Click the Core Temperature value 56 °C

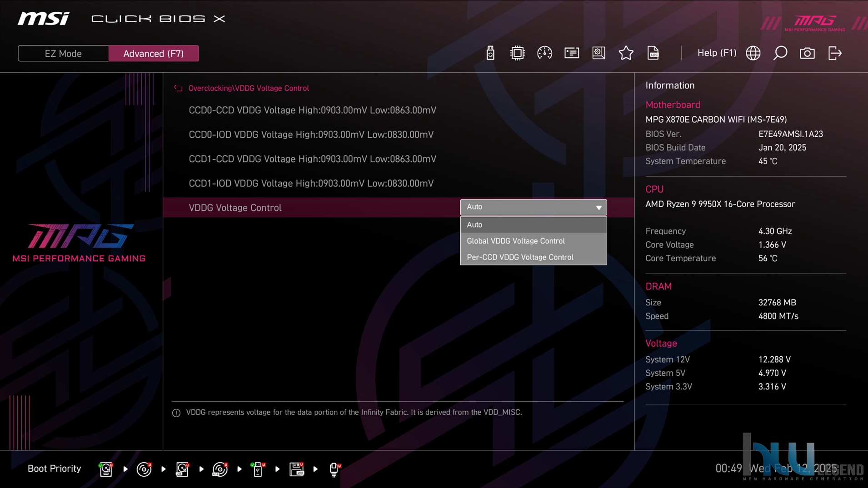768,259
